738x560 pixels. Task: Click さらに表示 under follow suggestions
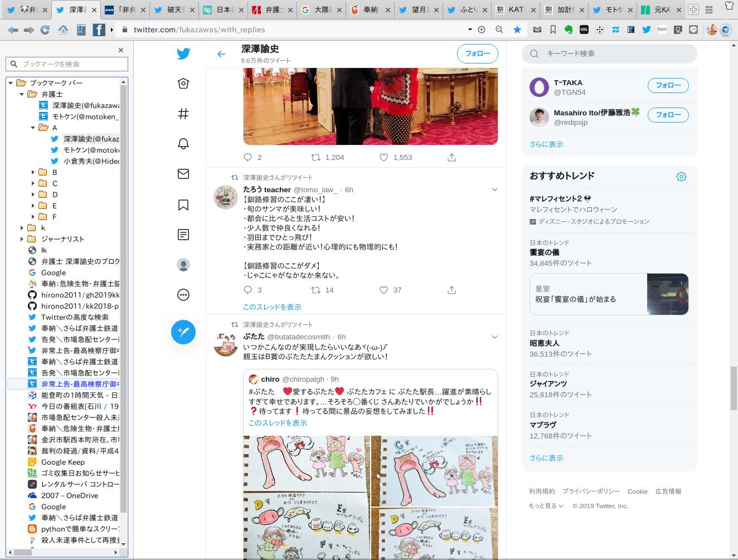pyautogui.click(x=546, y=144)
